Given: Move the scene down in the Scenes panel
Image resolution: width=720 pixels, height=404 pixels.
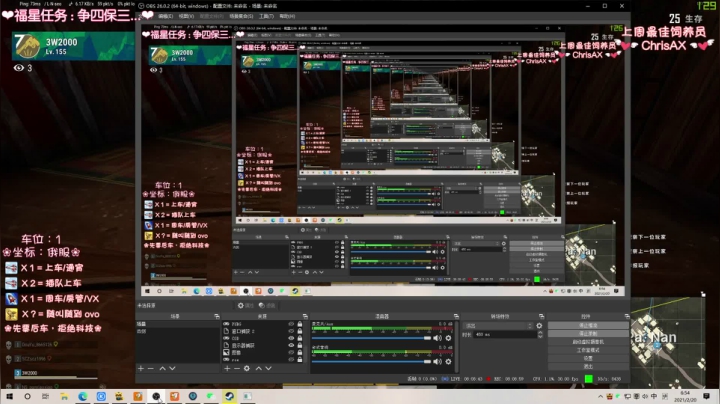Looking at the screenshot, I should [172, 368].
